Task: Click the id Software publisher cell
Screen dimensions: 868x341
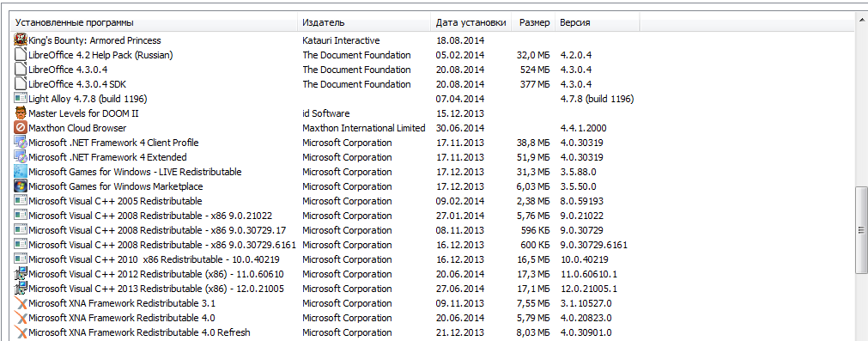Action: [x=326, y=113]
